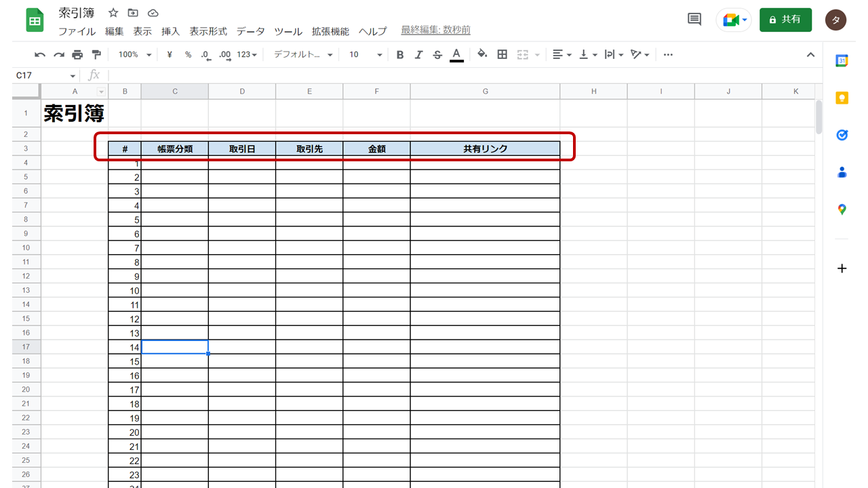Open the デフォルト font dropdown
868x488 pixels.
point(303,55)
